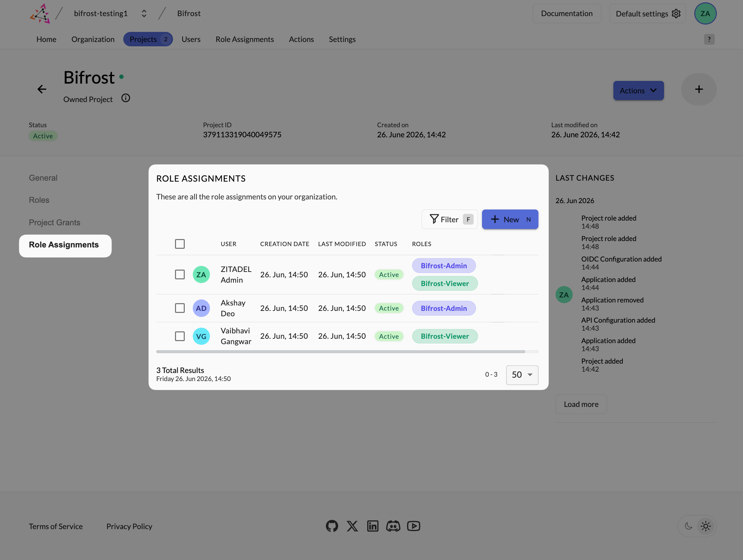Click the Documentation button
Image resolution: width=743 pixels, height=560 pixels.
click(567, 13)
